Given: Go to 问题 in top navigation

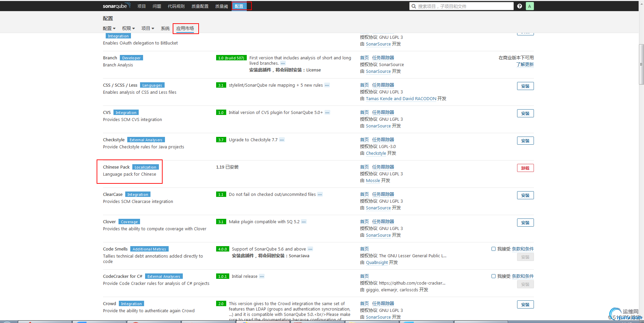Looking at the screenshot, I should click(157, 6).
